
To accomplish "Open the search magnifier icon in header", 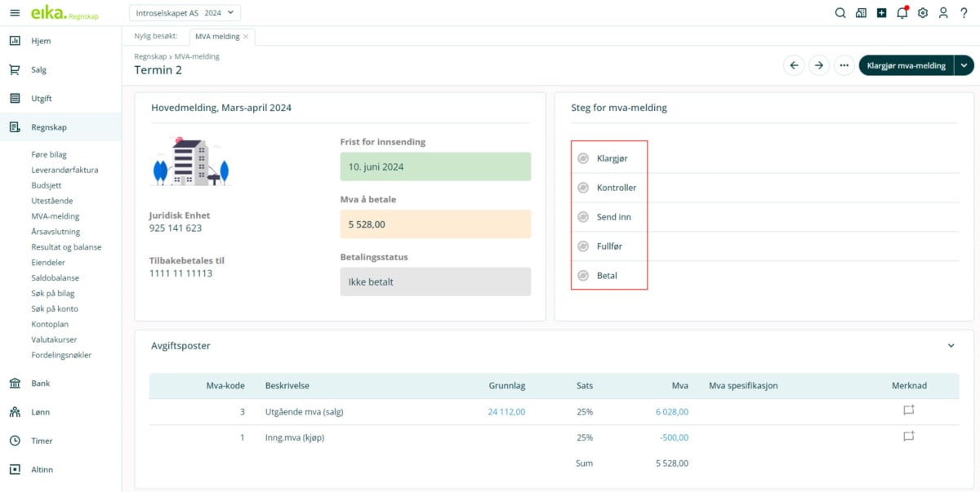I will point(840,13).
